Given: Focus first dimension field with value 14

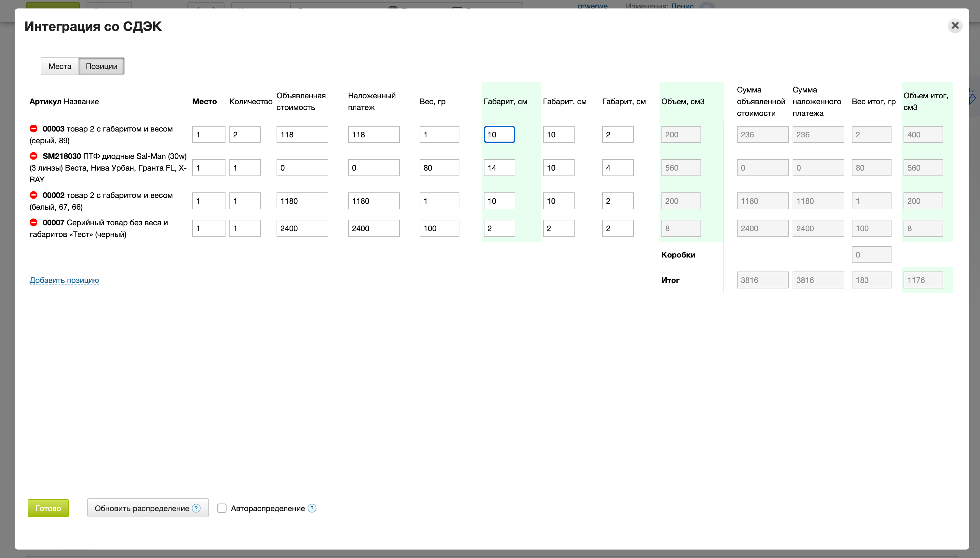Looking at the screenshot, I should pos(499,168).
